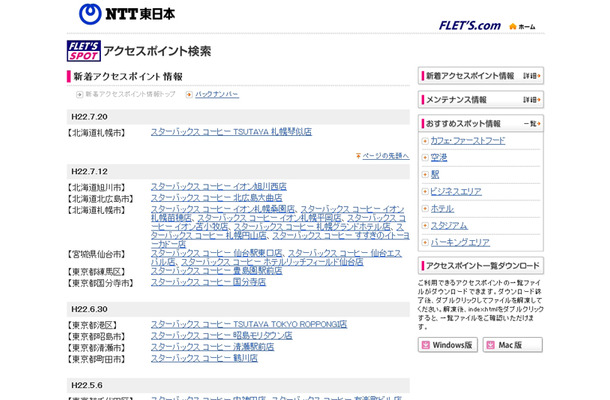Open パーキングエリア spot category
This screenshot has width=610, height=400.
460,242
